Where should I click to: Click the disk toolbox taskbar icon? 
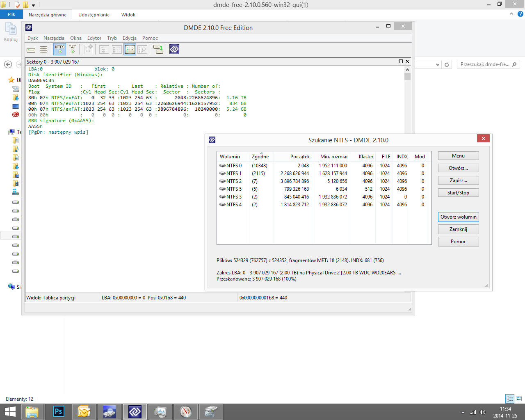click(211, 411)
